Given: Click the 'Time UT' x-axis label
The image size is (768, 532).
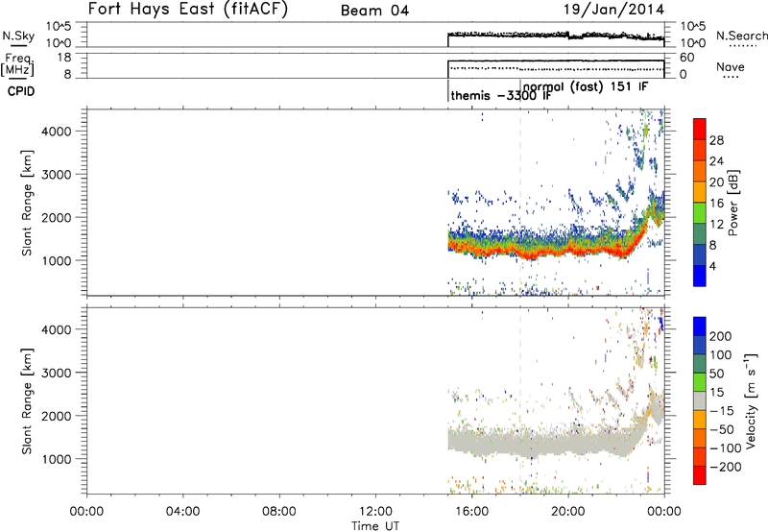Looking at the screenshot, I should click(375, 526).
